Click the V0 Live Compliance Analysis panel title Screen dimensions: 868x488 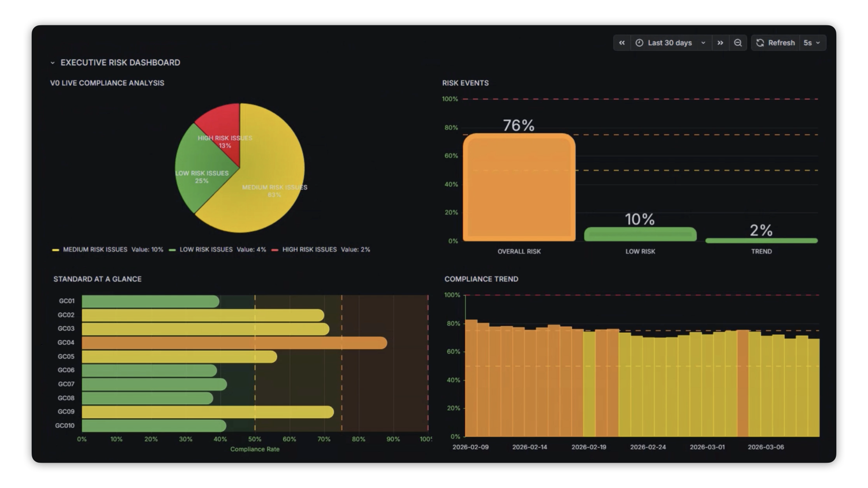point(107,83)
